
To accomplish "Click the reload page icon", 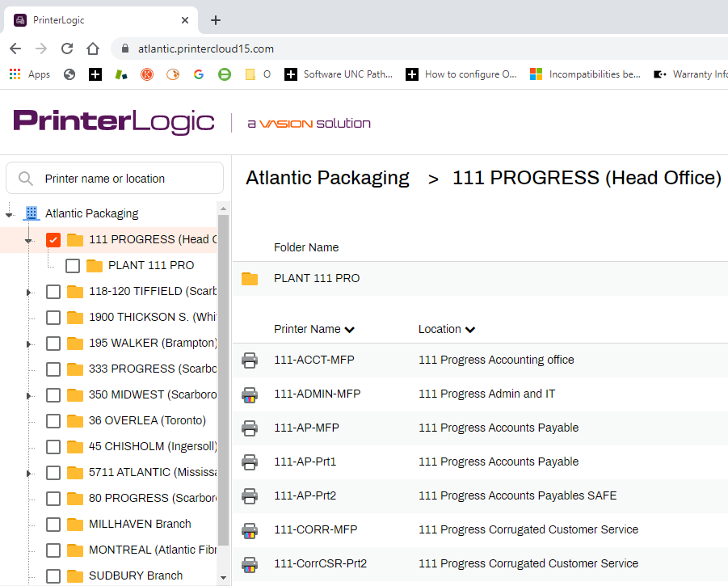I will [67, 48].
